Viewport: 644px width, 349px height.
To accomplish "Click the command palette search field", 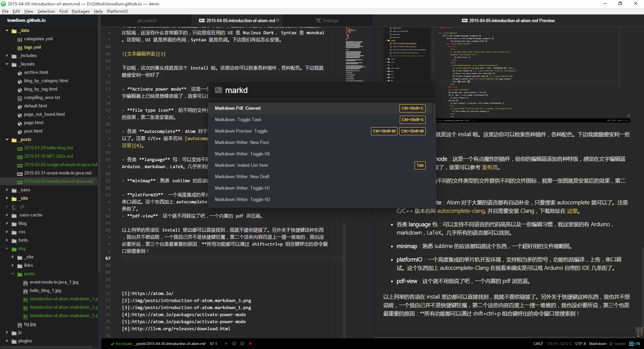I will click(x=322, y=90).
